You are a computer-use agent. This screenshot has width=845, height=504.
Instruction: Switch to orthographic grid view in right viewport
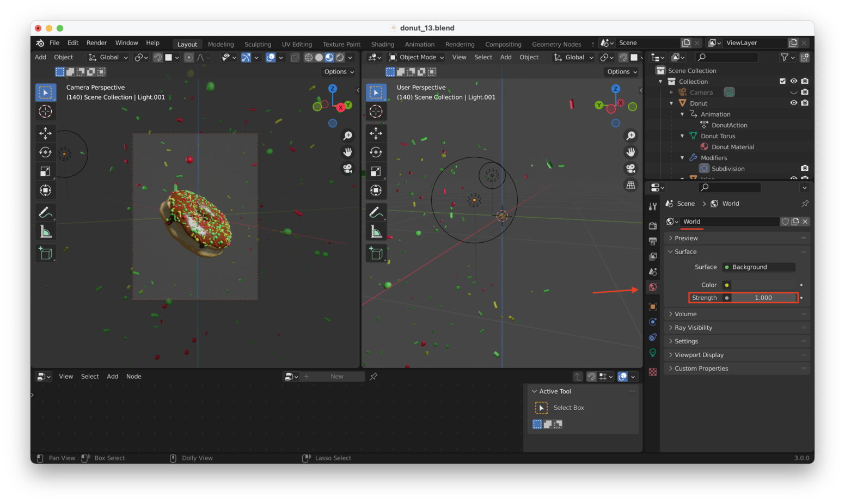[630, 185]
